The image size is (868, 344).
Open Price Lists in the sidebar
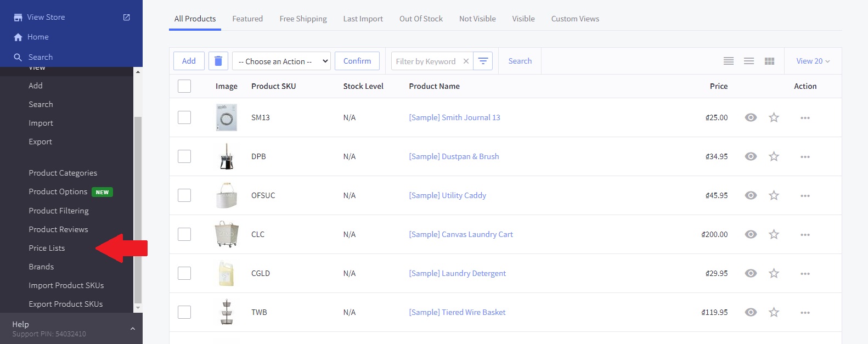pyautogui.click(x=47, y=248)
